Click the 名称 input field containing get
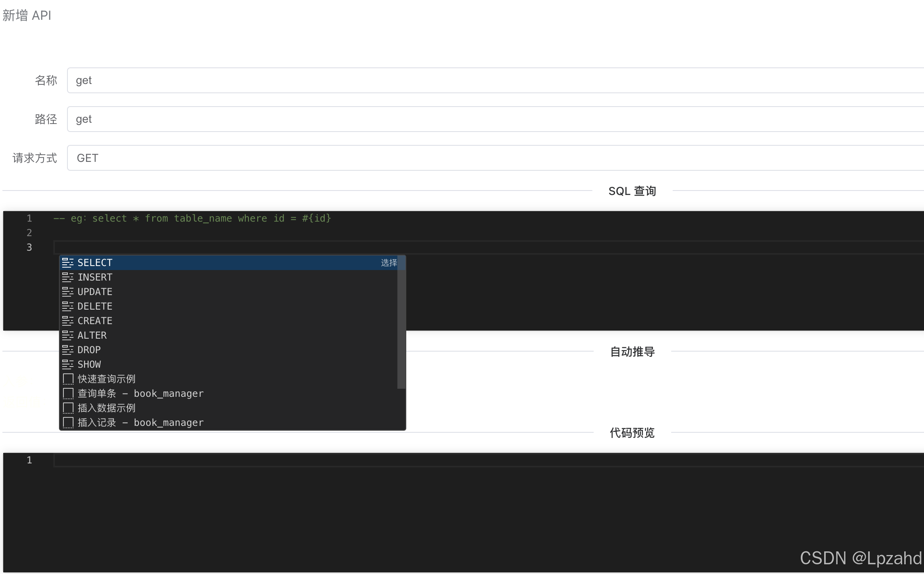This screenshot has width=924, height=574. click(x=283, y=80)
